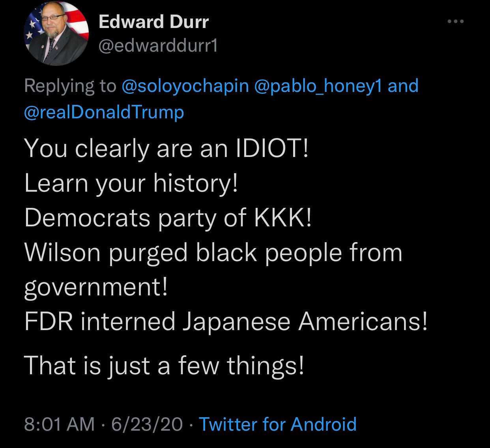Open the @soloyochapin mention
This screenshot has height=448, width=490.
coord(185,86)
